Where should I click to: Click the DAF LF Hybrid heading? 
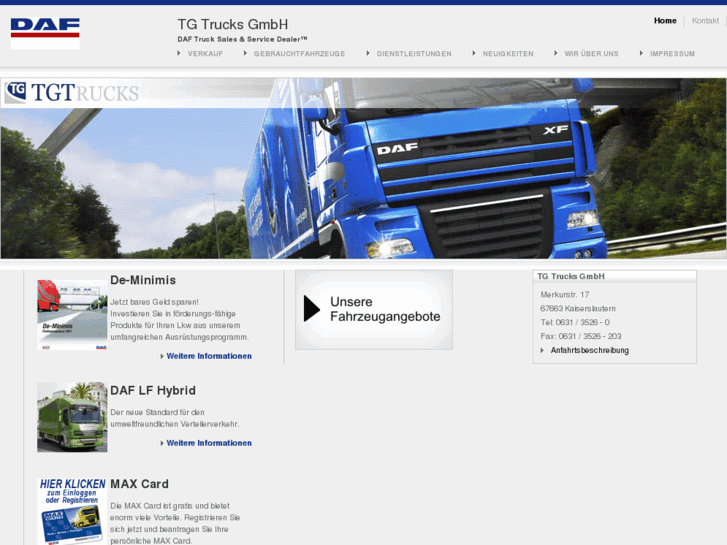(x=153, y=391)
